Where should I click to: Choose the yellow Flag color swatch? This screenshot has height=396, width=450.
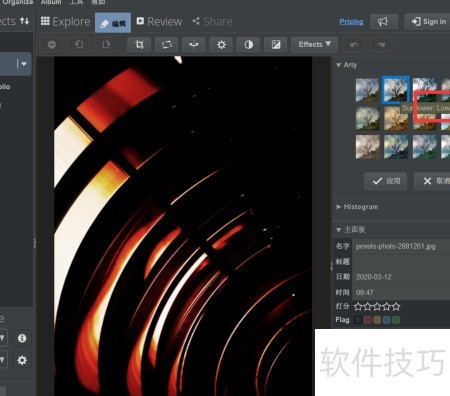coord(377,320)
